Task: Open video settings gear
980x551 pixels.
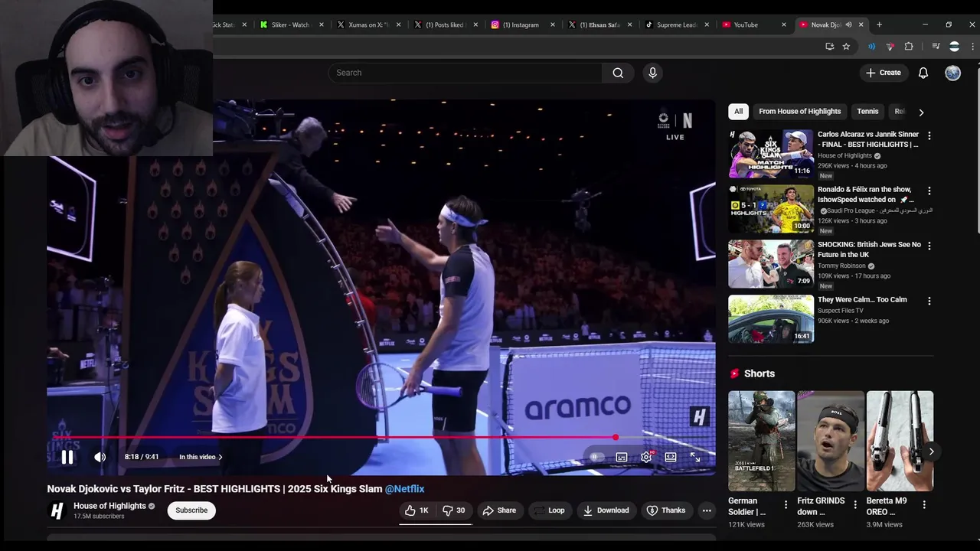Action: [646, 457]
